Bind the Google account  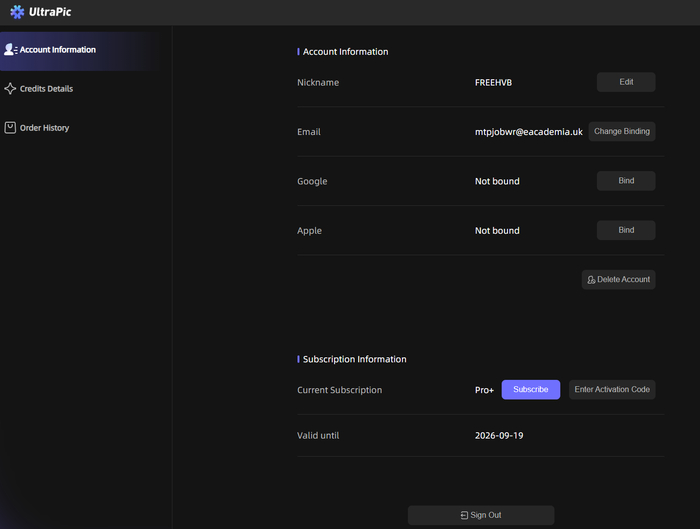point(626,181)
